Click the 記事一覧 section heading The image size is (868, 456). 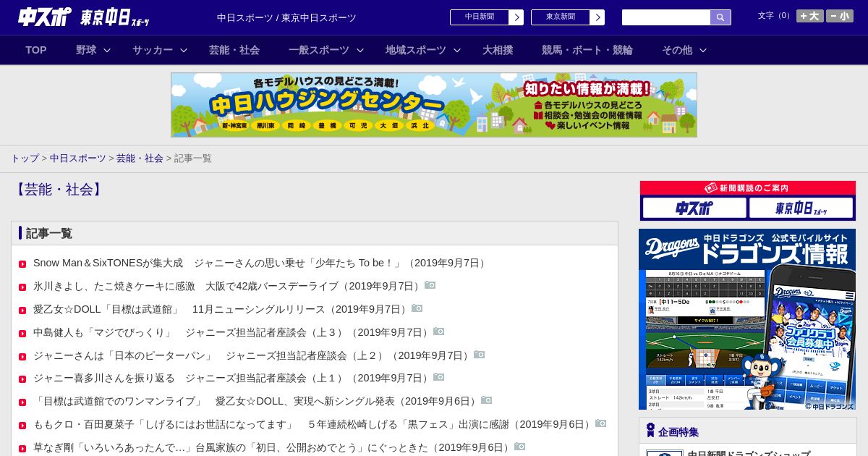coord(49,233)
